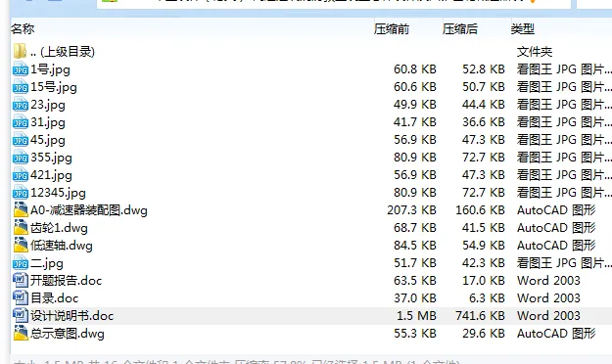Viewport: 612px width, 364px height.
Task: Click 看图王 JPG type for 1号.jpg
Action: (x=564, y=69)
